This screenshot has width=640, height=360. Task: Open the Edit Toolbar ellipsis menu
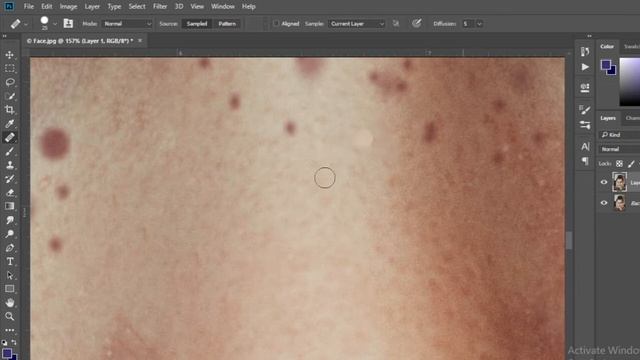click(10, 330)
